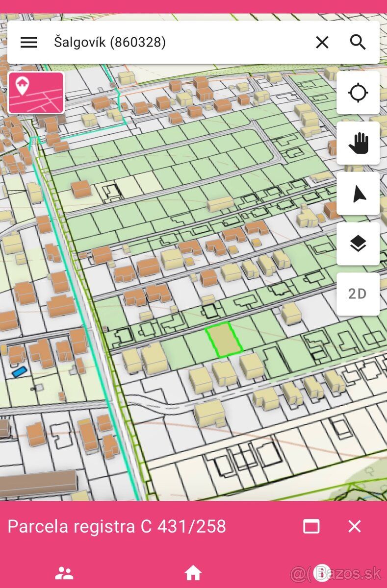Open the map layers selector
Screen dimensions: 387x588
(x=358, y=244)
